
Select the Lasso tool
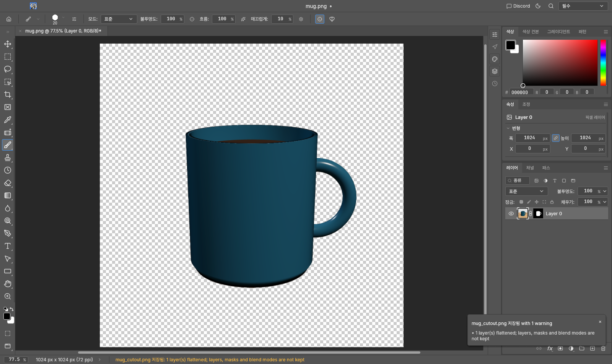coord(8,69)
